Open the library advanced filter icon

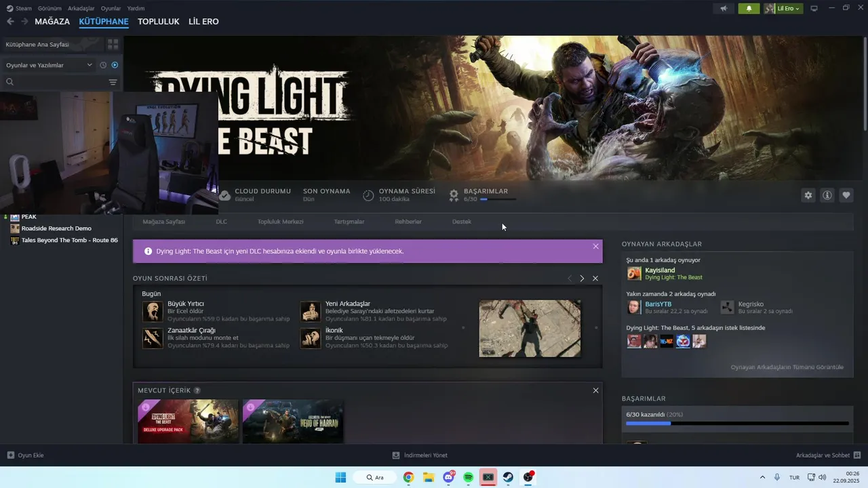pyautogui.click(x=113, y=82)
